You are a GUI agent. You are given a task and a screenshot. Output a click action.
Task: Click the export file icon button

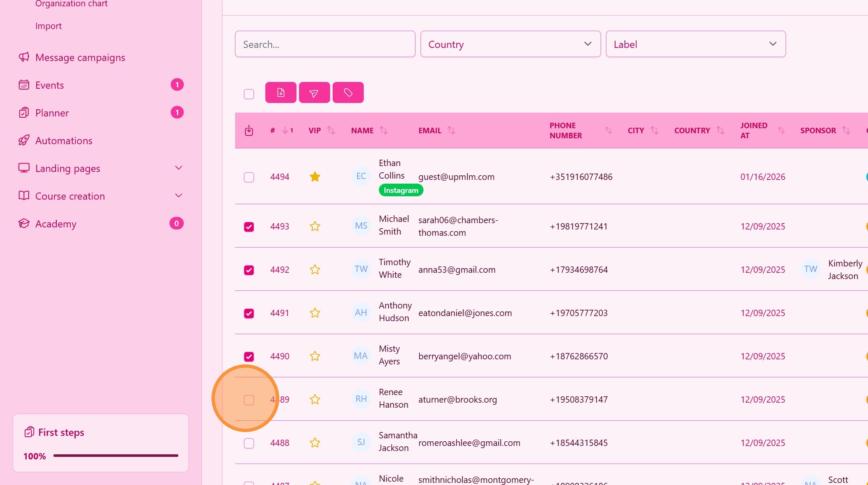pos(281,92)
